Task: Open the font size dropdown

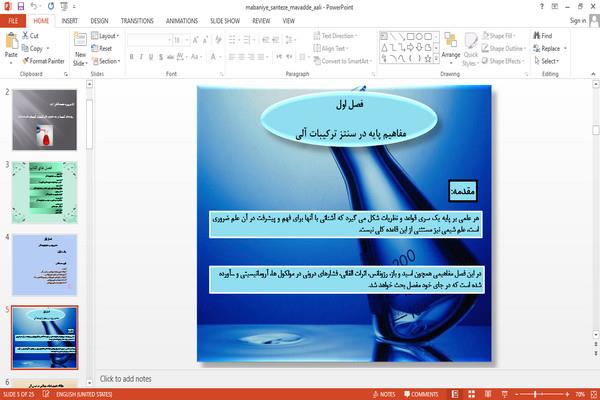Action: (x=187, y=40)
